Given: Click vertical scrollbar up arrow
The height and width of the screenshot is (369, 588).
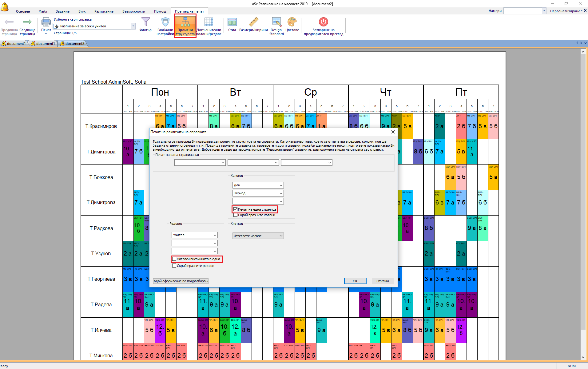Looking at the screenshot, I should 583,52.
